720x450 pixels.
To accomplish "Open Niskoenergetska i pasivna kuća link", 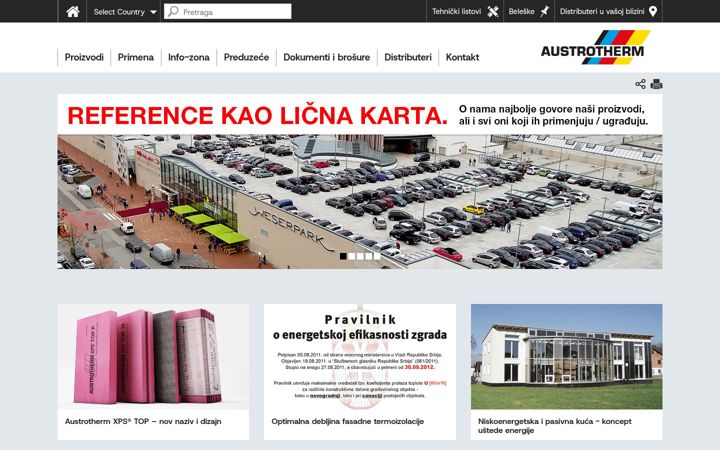I will point(555,426).
